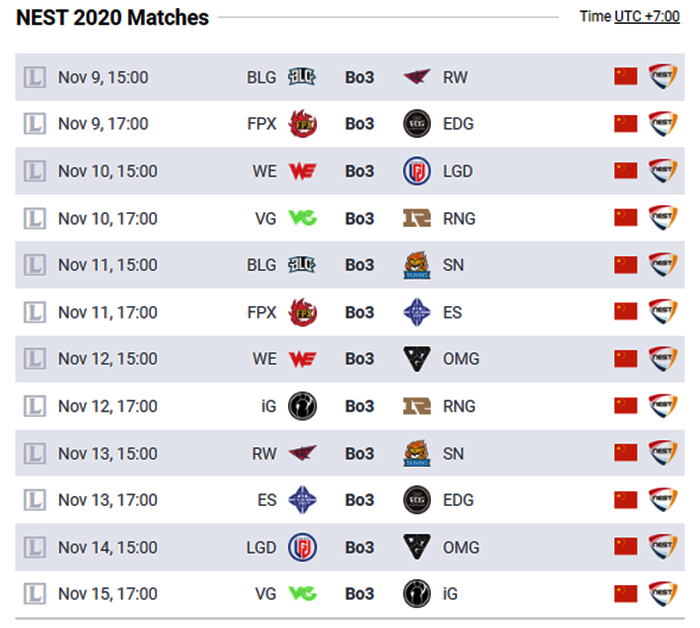Click SN logo in Nov 11 15:00 match
Viewport: 700px width, 628px height.
pos(417,265)
